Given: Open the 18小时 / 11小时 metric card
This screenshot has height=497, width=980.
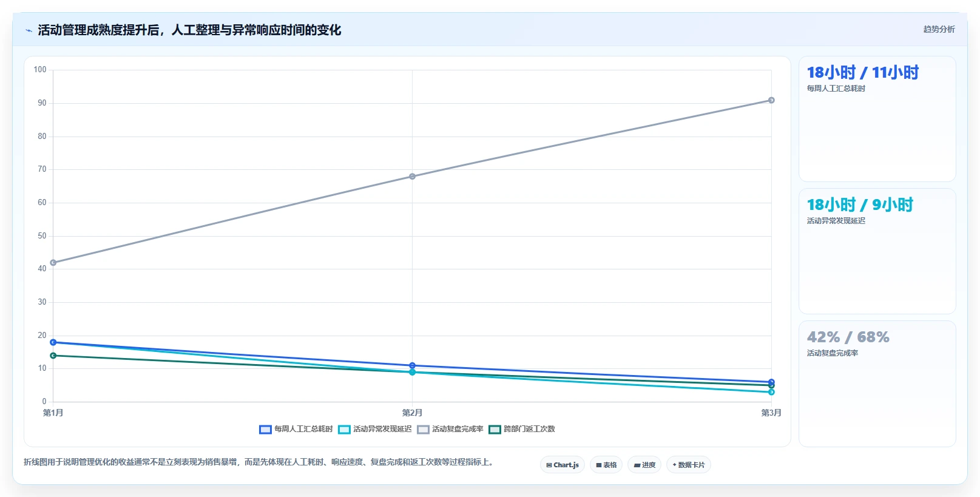Looking at the screenshot, I should point(877,119).
